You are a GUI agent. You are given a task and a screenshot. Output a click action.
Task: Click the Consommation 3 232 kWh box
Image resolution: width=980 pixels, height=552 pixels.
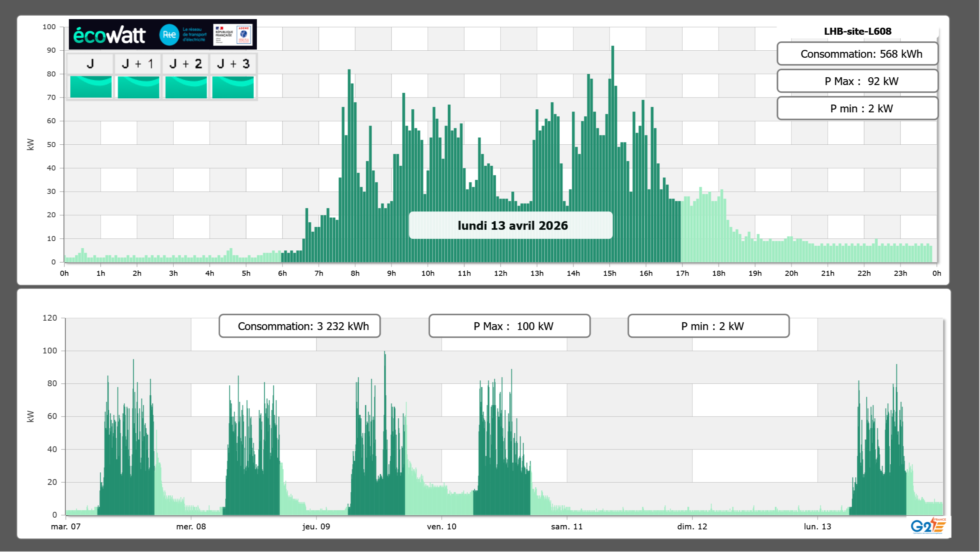click(299, 326)
